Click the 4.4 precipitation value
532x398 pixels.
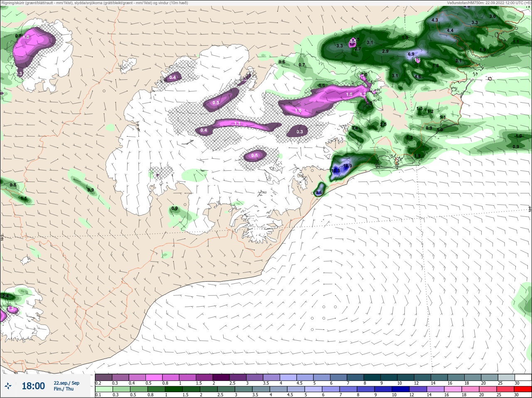[450, 30]
